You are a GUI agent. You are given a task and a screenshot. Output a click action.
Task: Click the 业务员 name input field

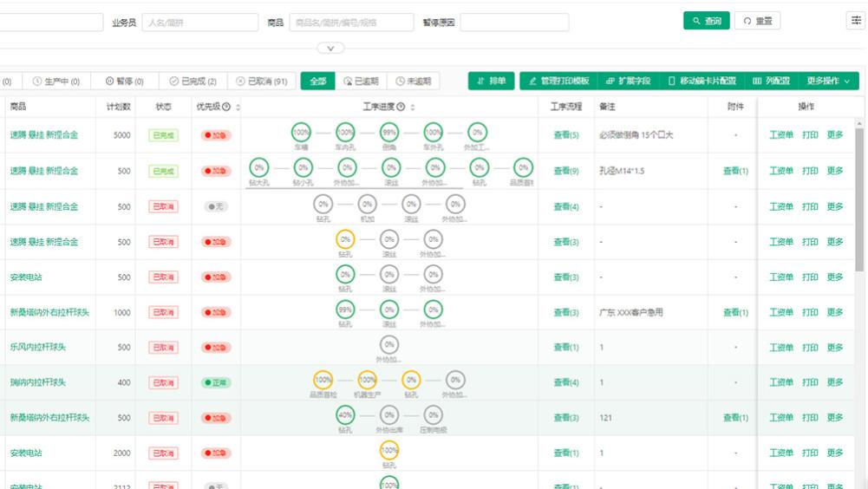point(199,23)
